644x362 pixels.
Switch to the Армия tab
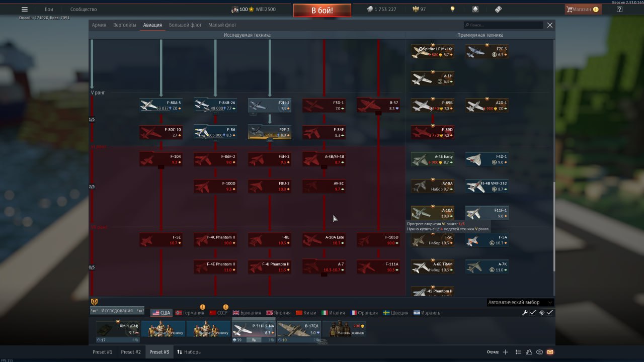click(x=99, y=25)
